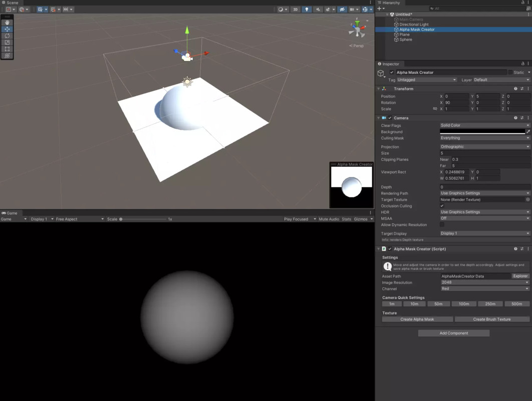Toggle scene visibility hidden-eye icon
Viewport: 532px width, 401px height.
[342, 10]
